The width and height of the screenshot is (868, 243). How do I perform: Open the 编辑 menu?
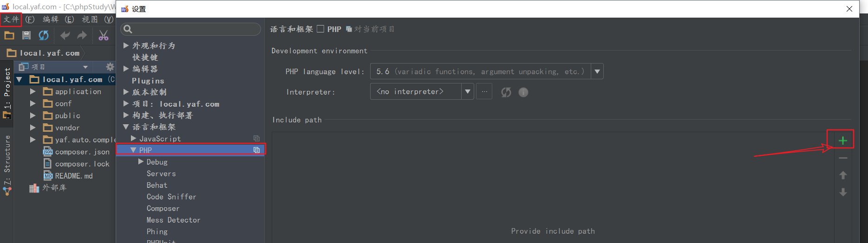[x=51, y=19]
